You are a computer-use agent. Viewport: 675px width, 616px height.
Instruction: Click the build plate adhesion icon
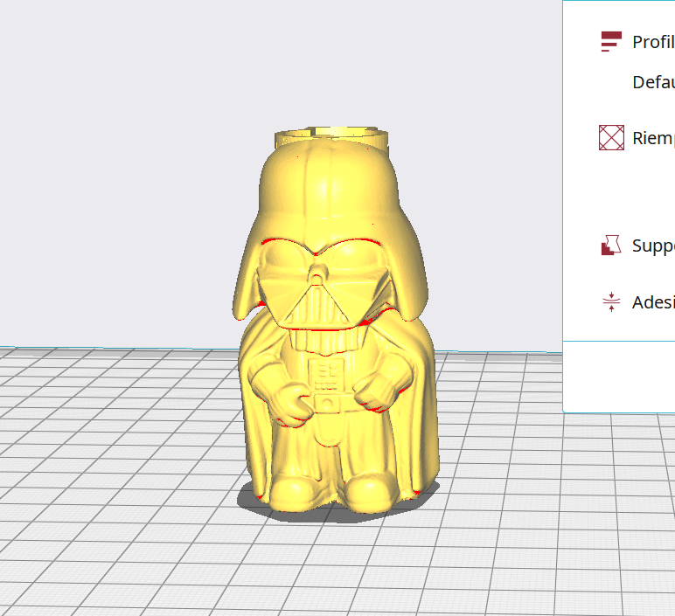611,302
